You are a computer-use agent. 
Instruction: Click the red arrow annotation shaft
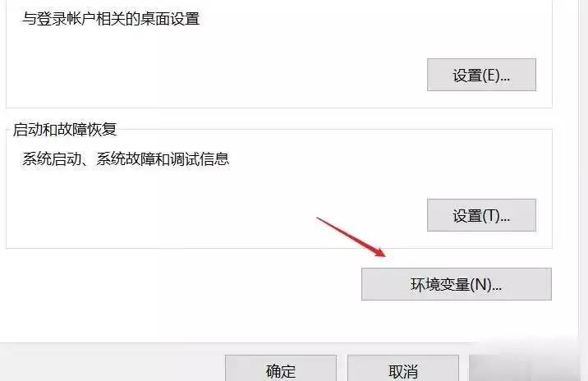(x=345, y=233)
